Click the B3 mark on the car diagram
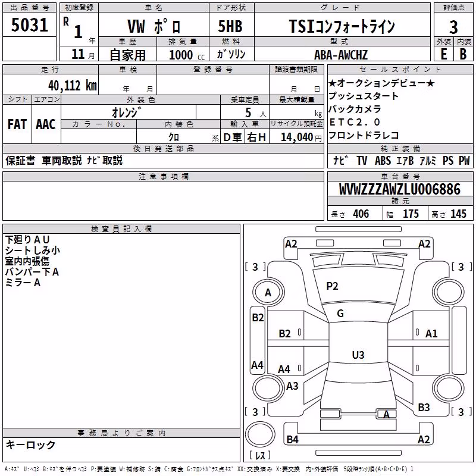 (424, 408)
